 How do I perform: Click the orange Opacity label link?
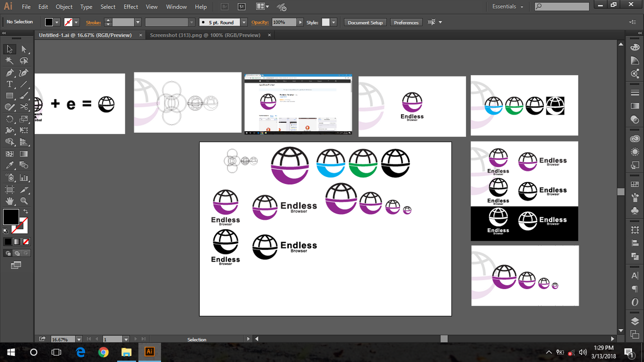coord(260,22)
